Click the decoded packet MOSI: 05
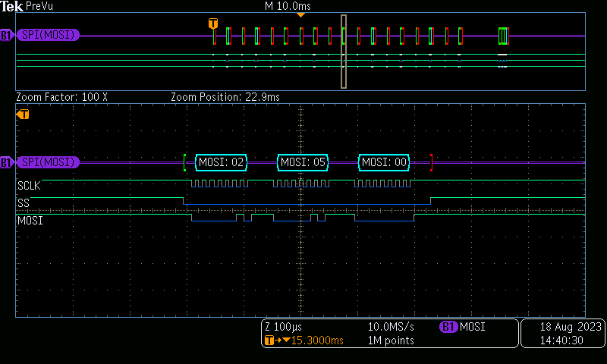 click(x=303, y=162)
